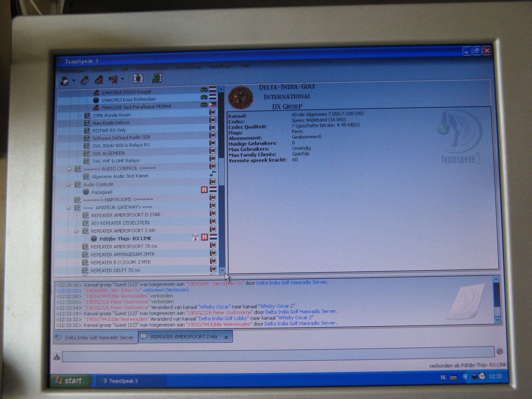Click TeamSpeak 3 taskbar button

[x=131, y=381]
